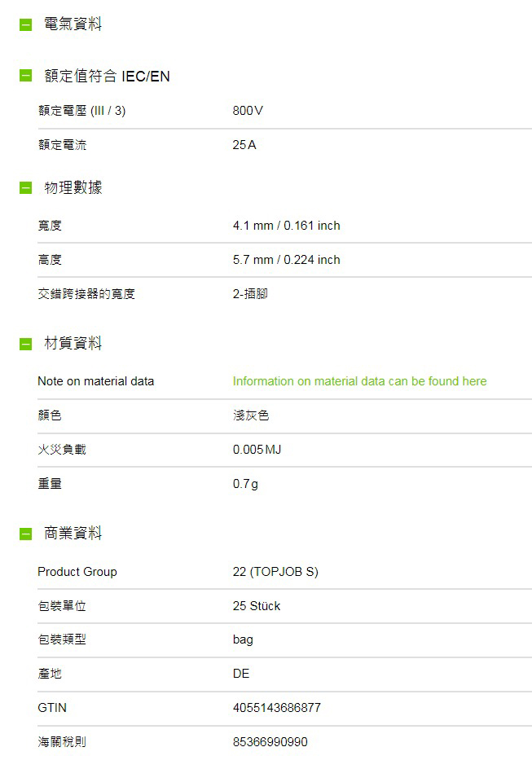Screen dimensions: 532x769
Task: Select the 海關稅則 value 85366990990
Action: pos(270,742)
